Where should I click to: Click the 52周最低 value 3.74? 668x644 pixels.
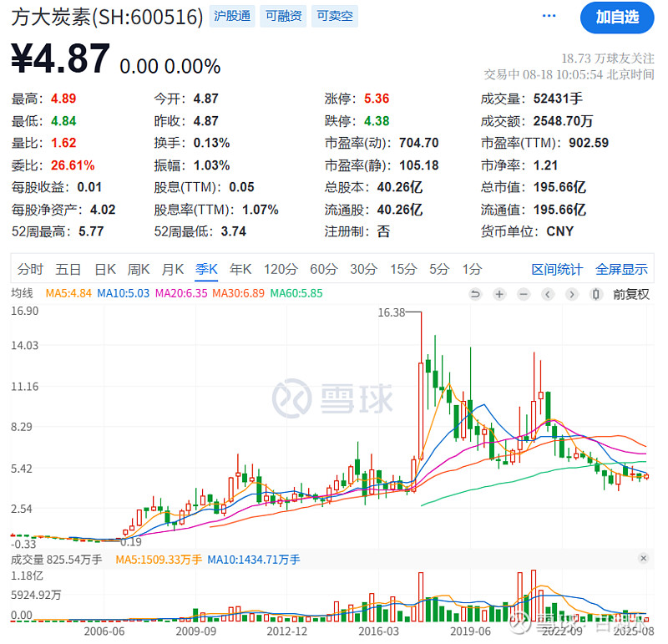coord(234,231)
